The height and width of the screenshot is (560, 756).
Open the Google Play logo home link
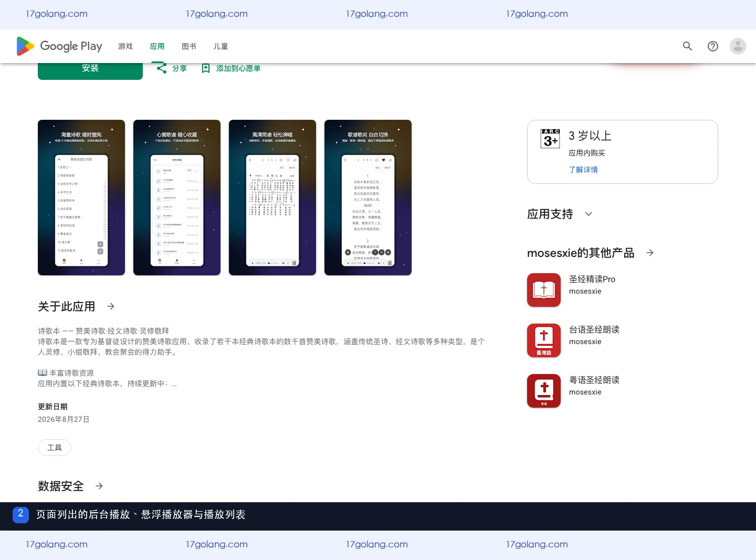click(59, 46)
